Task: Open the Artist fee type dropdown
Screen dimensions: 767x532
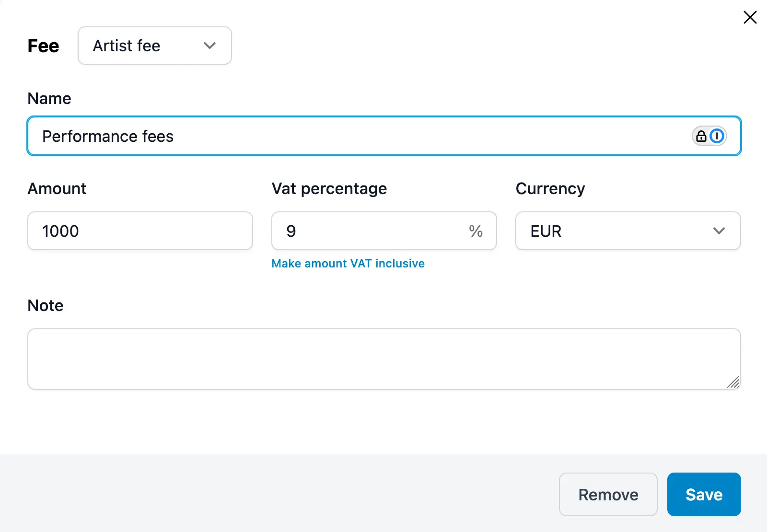Action: [154, 46]
